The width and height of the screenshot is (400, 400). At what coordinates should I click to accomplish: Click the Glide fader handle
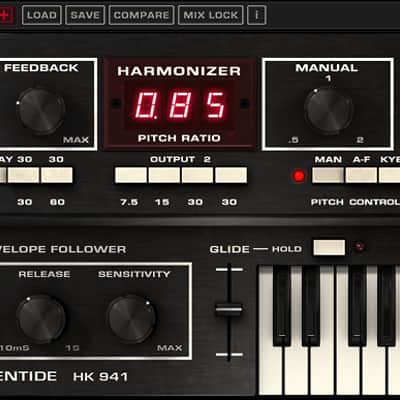[229, 310]
